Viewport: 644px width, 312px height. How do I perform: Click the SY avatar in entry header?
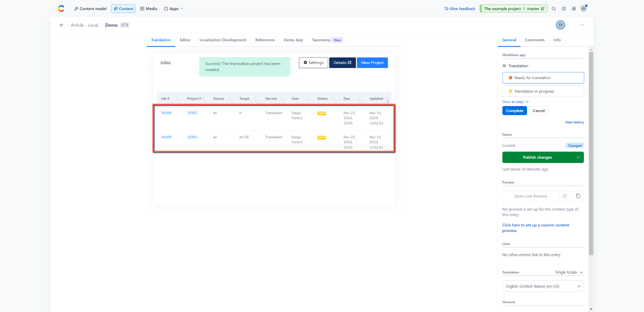560,25
